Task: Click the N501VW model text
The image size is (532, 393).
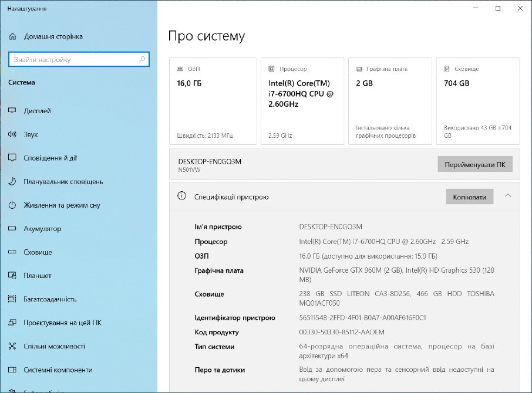Action: [x=189, y=170]
